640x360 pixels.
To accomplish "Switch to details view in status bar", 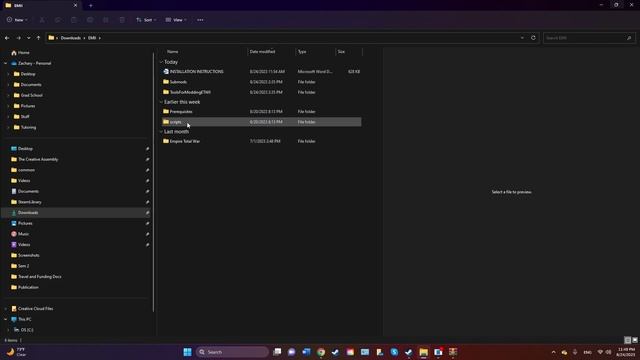I will pos(627,340).
